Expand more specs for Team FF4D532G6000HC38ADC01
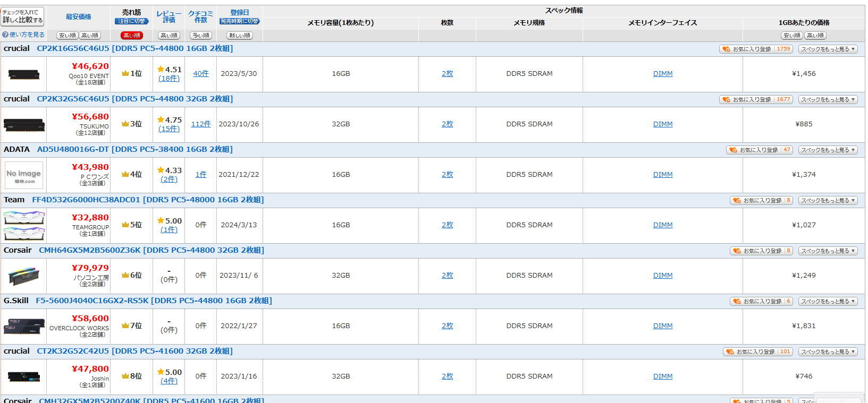This screenshot has width=868, height=403. click(828, 200)
